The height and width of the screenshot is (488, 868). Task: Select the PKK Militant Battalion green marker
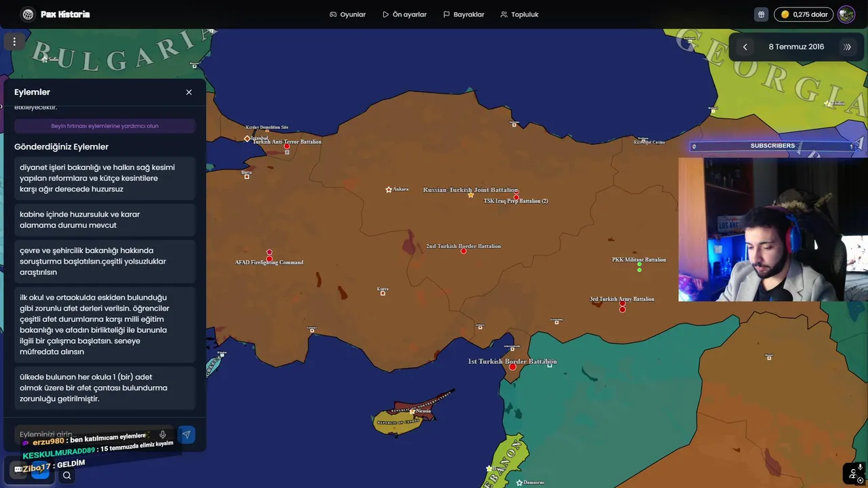[639, 267]
